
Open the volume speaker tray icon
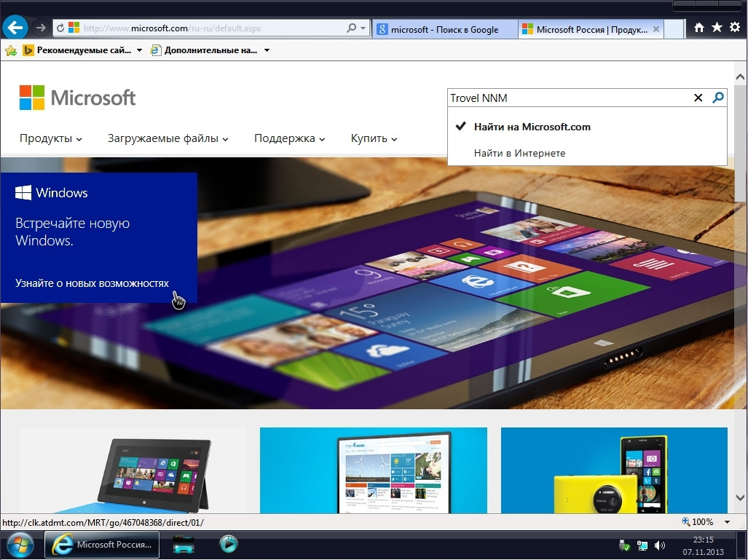click(660, 545)
